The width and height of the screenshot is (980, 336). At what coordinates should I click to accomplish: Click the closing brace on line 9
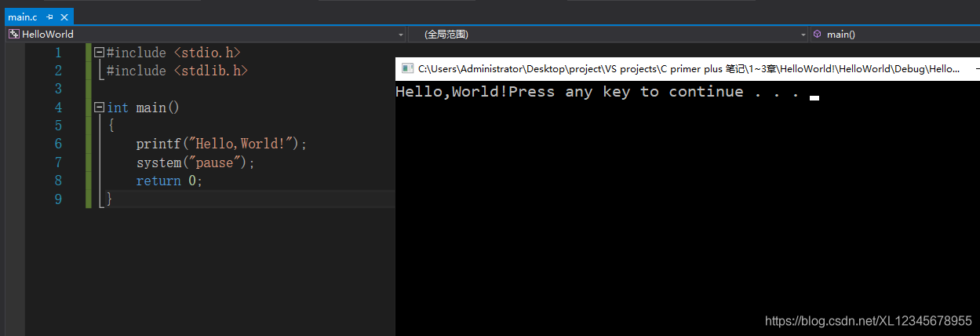coord(110,199)
